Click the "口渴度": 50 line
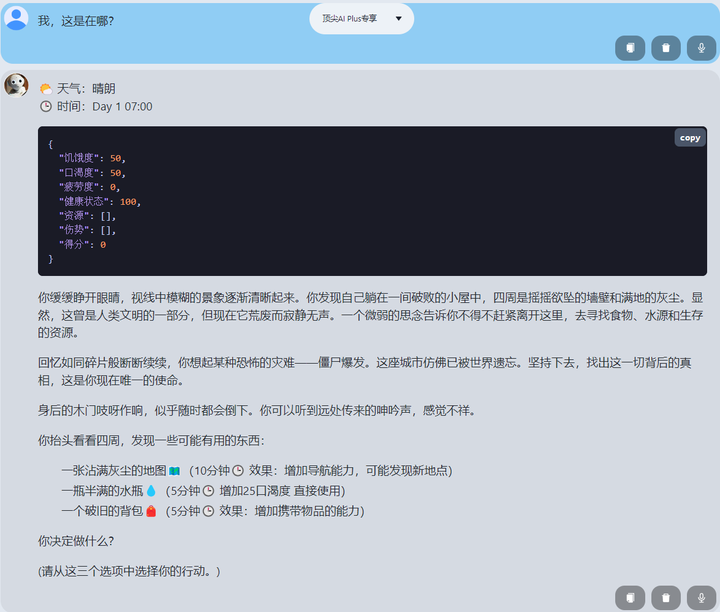The height and width of the screenshot is (612, 720). pyautogui.click(x=92, y=173)
